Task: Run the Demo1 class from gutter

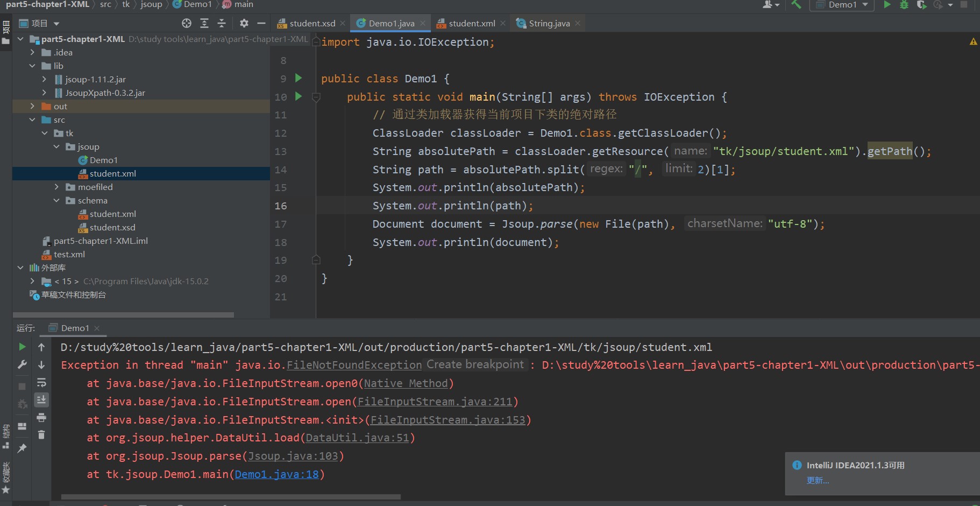Action: pyautogui.click(x=299, y=78)
